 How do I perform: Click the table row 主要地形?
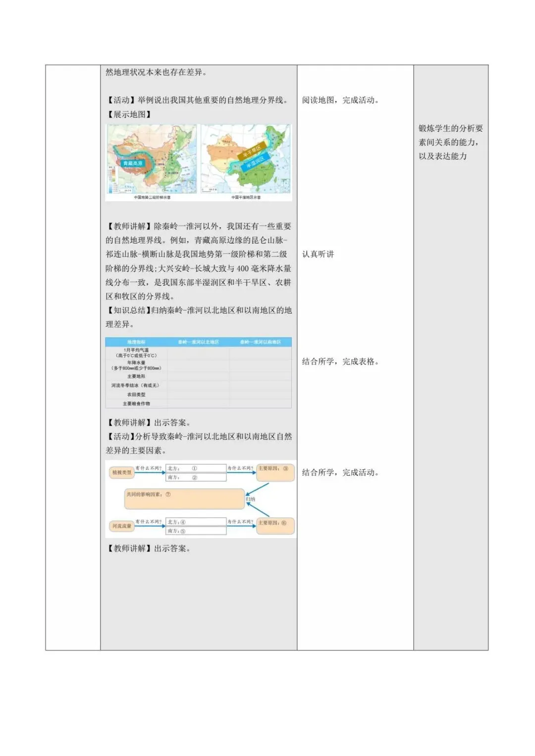[x=199, y=376]
